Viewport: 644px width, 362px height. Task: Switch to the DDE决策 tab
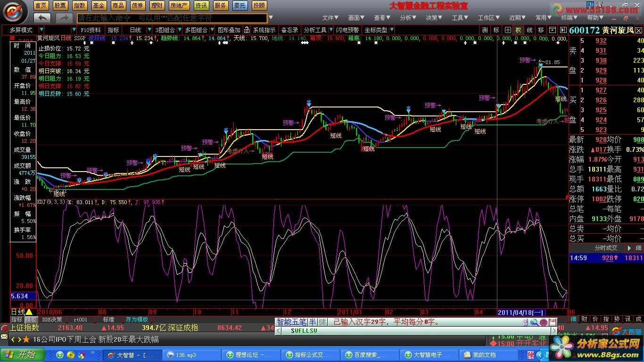pos(52,320)
